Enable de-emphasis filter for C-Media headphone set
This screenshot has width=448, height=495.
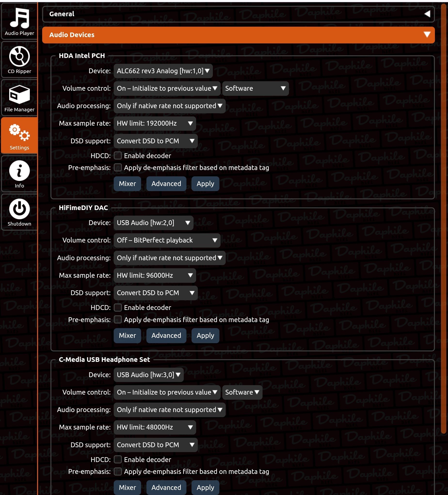click(x=118, y=471)
